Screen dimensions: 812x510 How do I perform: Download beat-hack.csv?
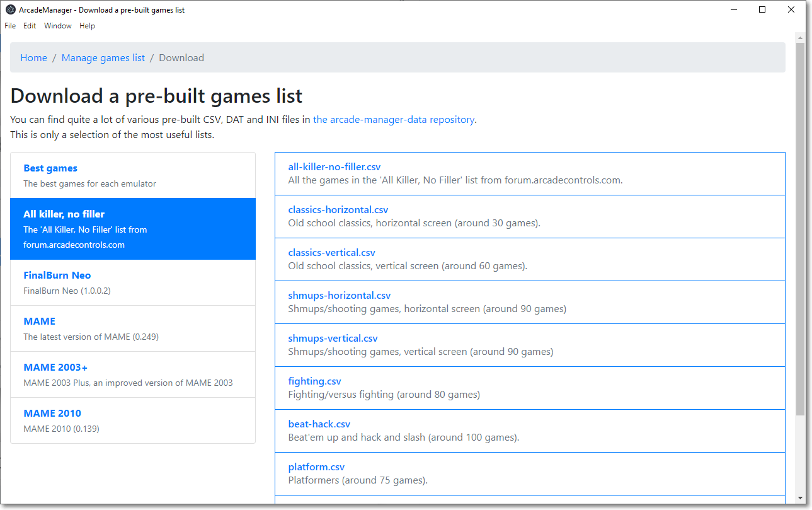pos(319,424)
